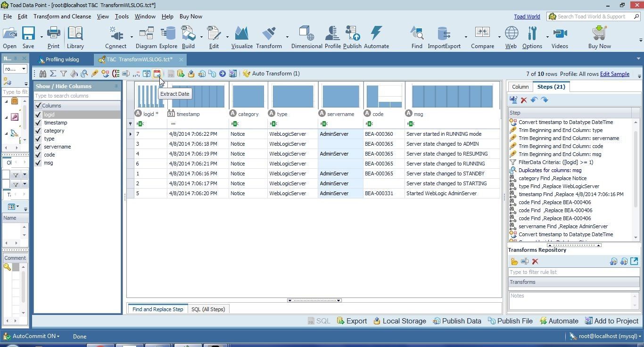This screenshot has height=347, width=644.
Task: Open the Visualize tool
Action: [242, 37]
